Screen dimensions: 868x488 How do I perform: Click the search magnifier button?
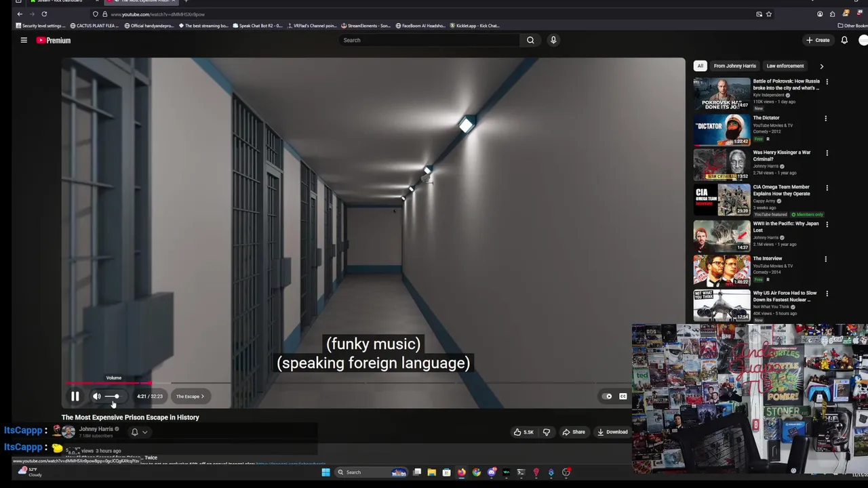point(530,40)
